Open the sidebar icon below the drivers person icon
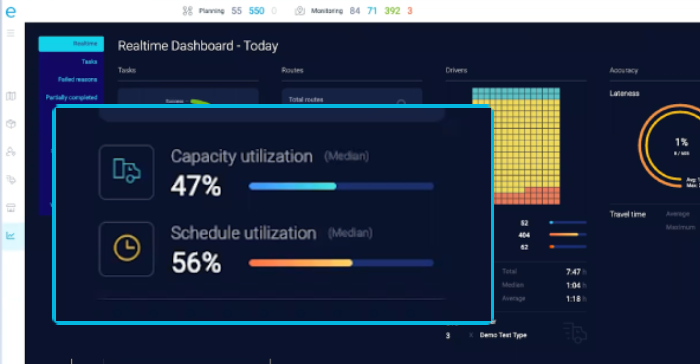Screen dimensions: 700x364 point(11,180)
